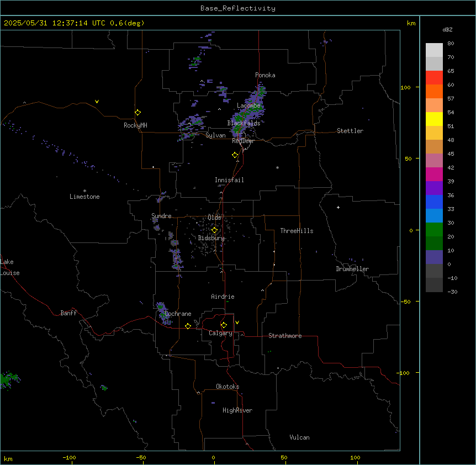Click the Banff label
The height and width of the screenshot is (465, 476).
[68, 313]
